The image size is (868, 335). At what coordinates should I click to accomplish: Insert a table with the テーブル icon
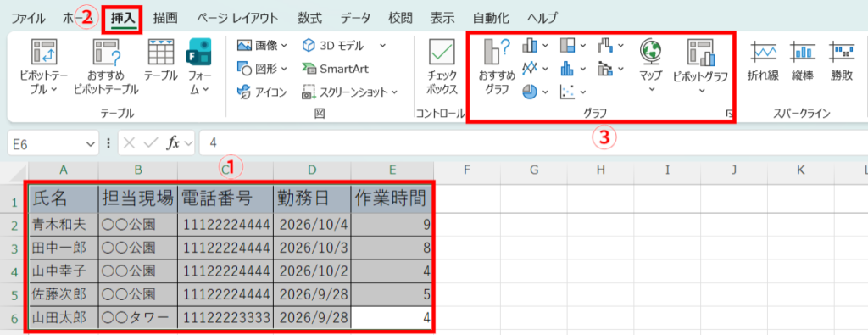pos(161,53)
